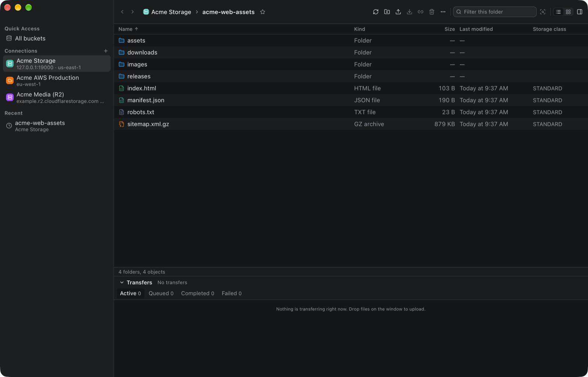Viewport: 588px width, 377px height.
Task: Click the copy link icon in toolbar
Action: click(420, 12)
